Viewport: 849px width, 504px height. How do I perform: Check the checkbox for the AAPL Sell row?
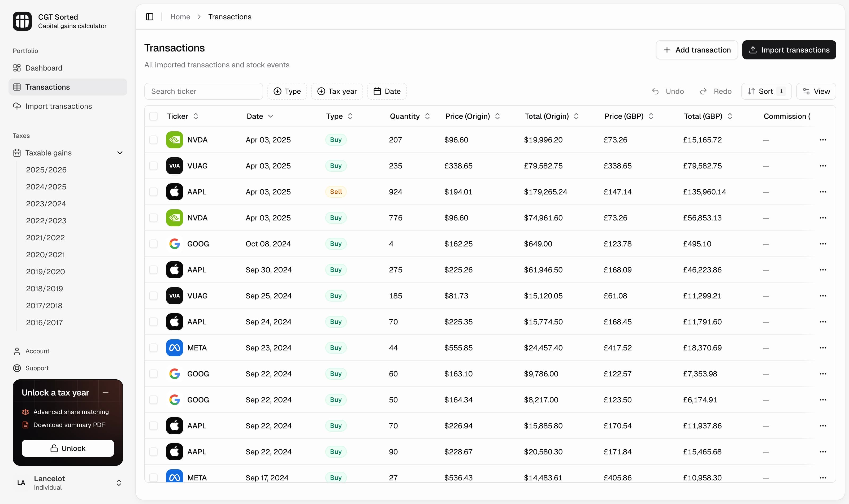(x=154, y=192)
